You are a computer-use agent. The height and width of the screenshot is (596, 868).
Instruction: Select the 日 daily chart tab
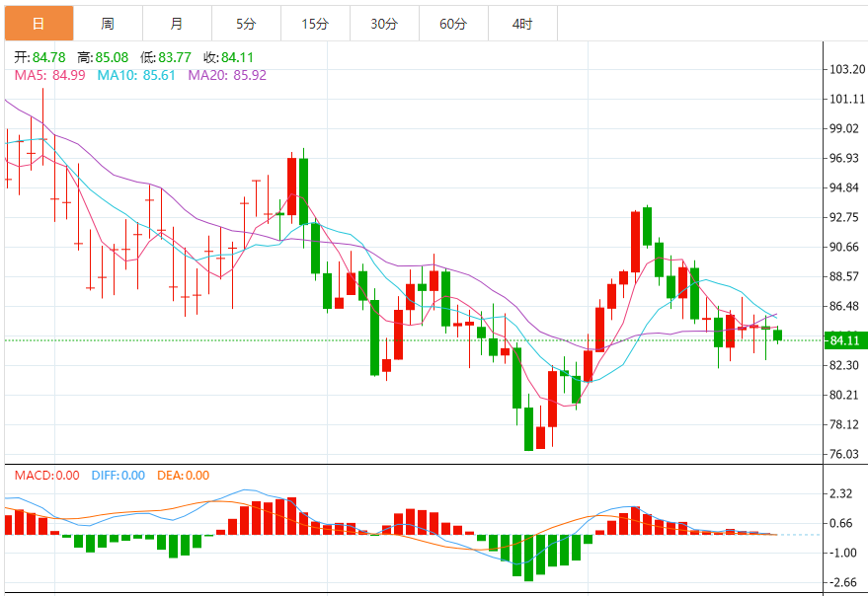click(x=39, y=24)
